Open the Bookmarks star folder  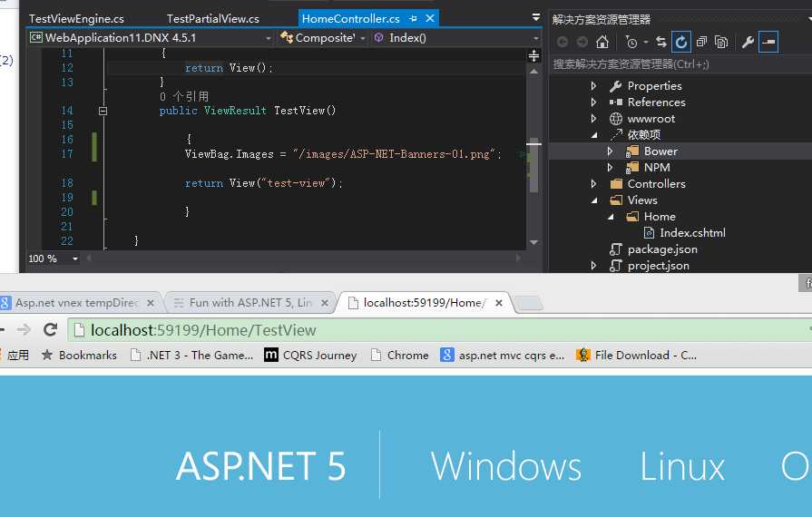tap(79, 355)
